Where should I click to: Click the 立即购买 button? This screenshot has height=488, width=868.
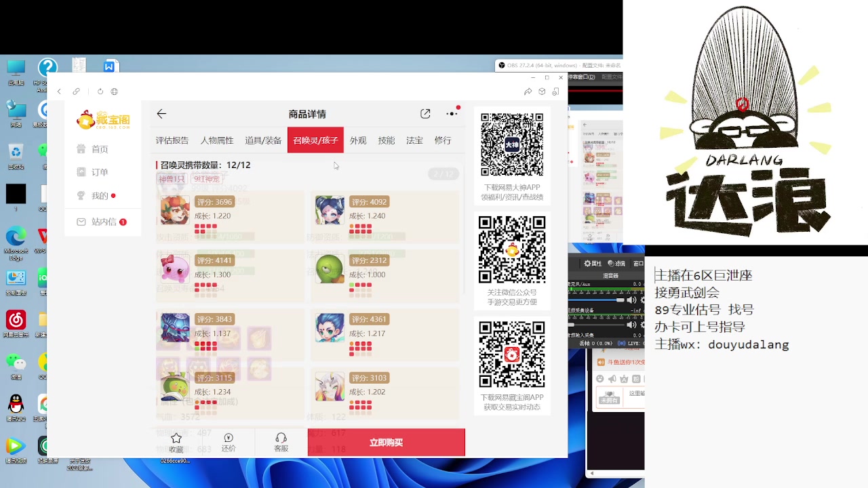click(387, 443)
